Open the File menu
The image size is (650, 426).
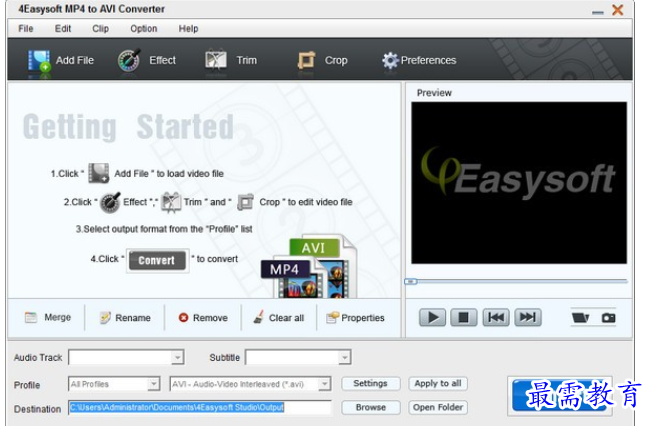coord(26,29)
